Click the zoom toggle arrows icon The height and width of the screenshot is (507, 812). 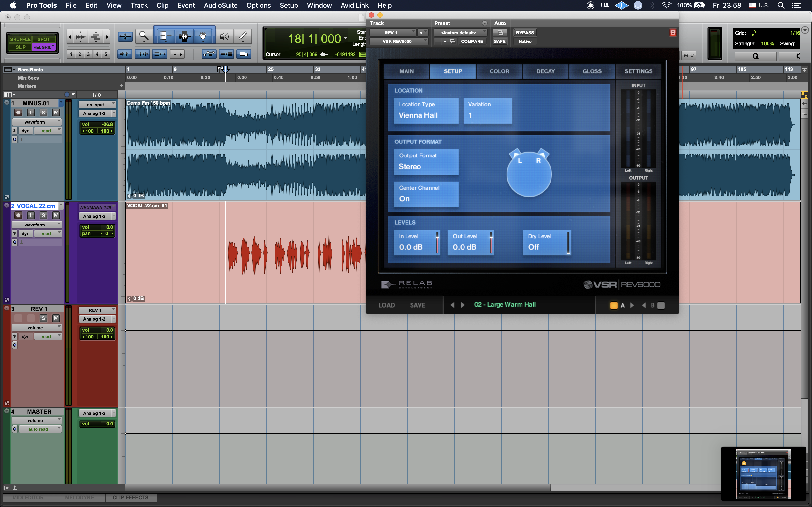pos(125,36)
